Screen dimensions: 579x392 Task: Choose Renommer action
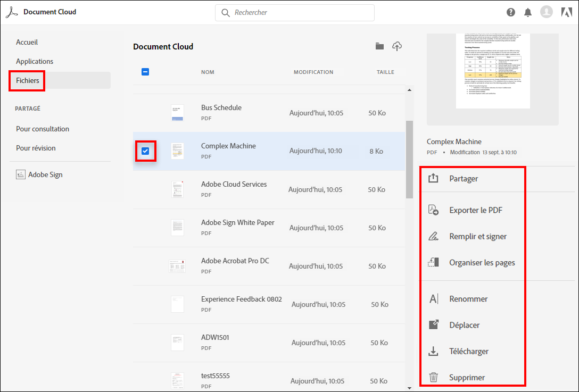coord(468,298)
